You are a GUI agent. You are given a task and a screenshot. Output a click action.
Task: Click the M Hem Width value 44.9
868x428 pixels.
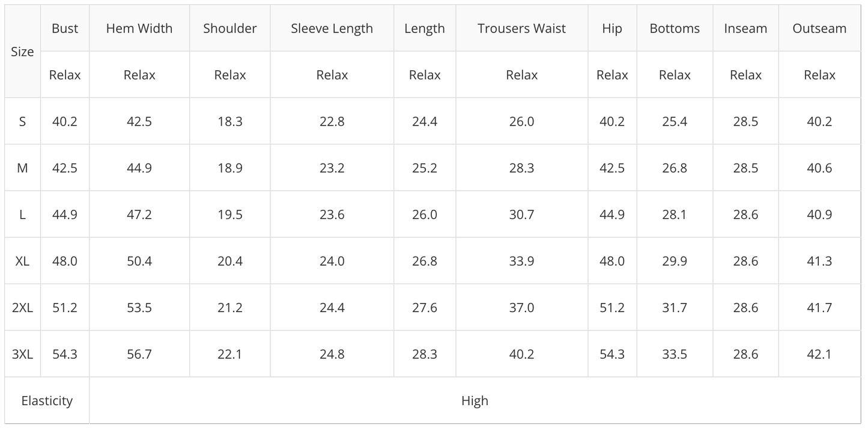coord(139,168)
